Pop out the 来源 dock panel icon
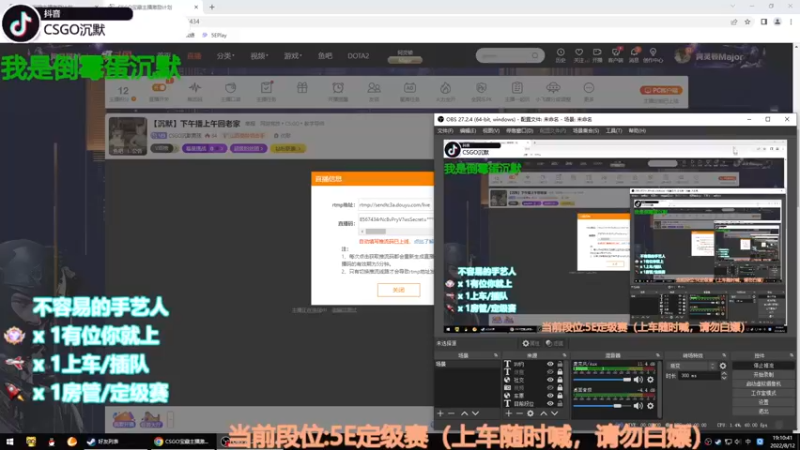800x450 pixels. coord(564,355)
